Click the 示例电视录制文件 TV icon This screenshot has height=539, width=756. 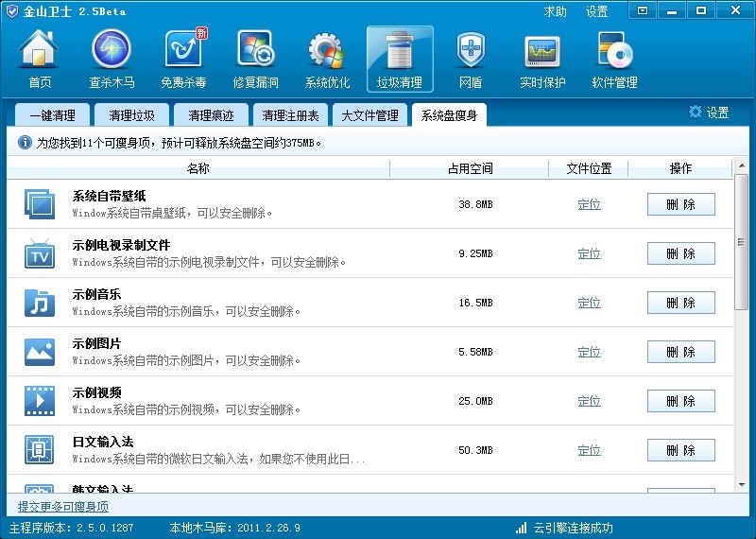pos(40,252)
